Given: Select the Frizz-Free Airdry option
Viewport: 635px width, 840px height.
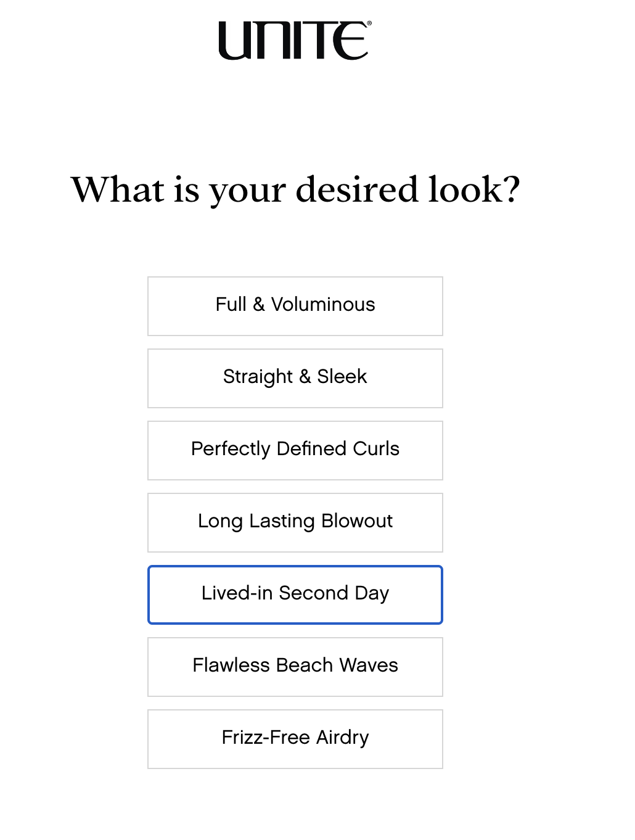Looking at the screenshot, I should pyautogui.click(x=295, y=738).
